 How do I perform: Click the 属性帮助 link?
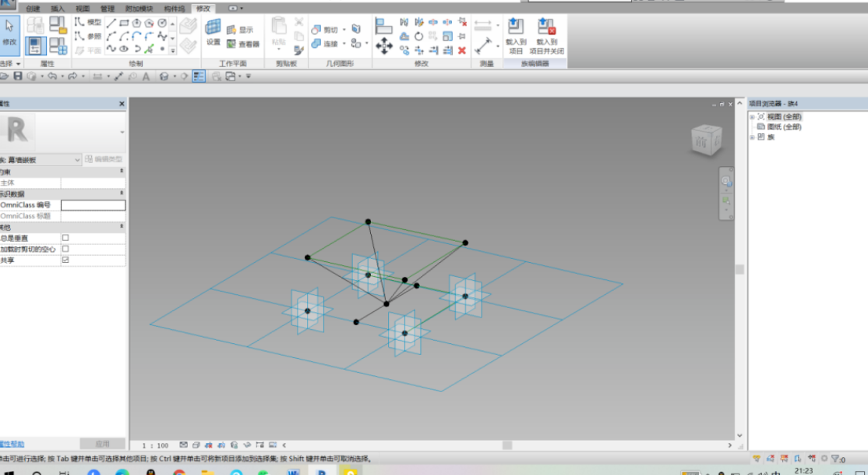tap(12, 444)
